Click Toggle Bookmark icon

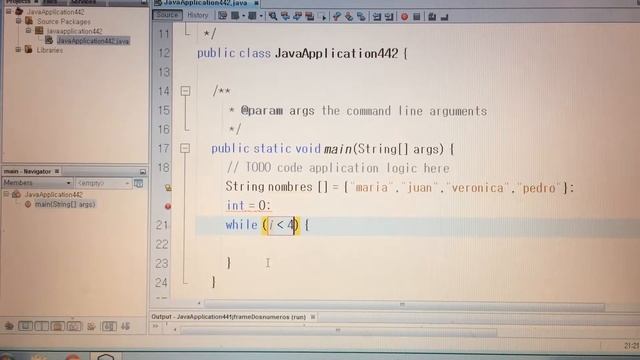(361, 16)
